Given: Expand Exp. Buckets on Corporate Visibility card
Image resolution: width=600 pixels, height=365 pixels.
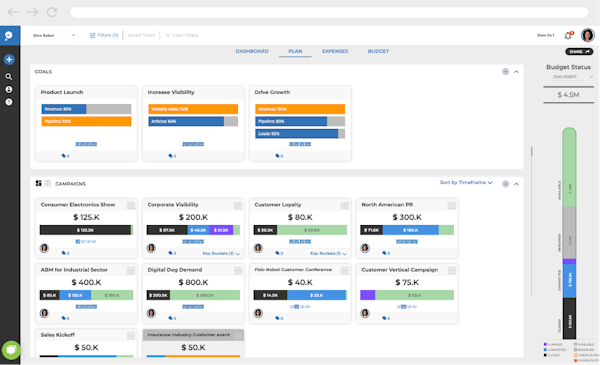Looking at the screenshot, I should click(221, 253).
